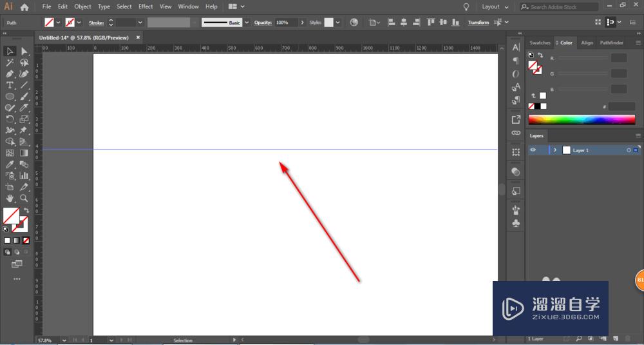Click the Stroke link in control bar
Screen dimensions: 644x345
[x=97, y=23]
